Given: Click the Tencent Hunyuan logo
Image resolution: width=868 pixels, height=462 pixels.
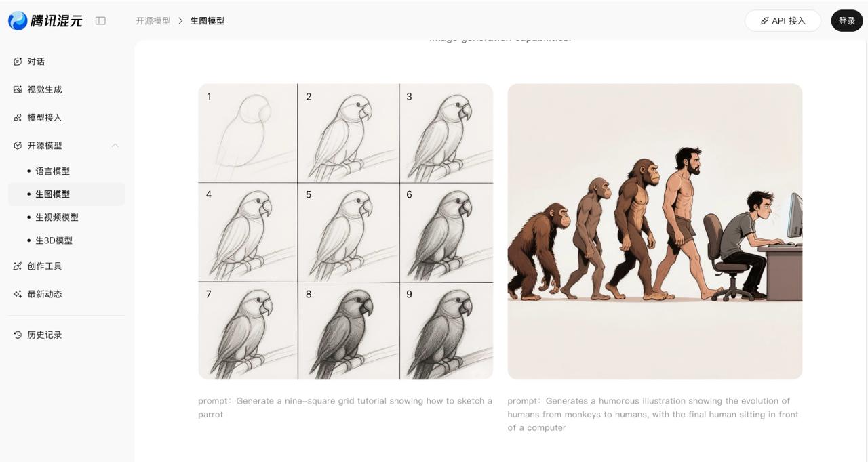Looking at the screenshot, I should 45,21.
